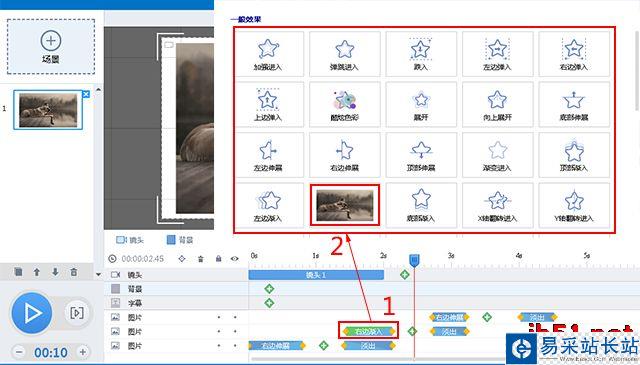Choose the 左边渐入 effect tile
Viewport: 640px width, 365px height.
coord(268,205)
